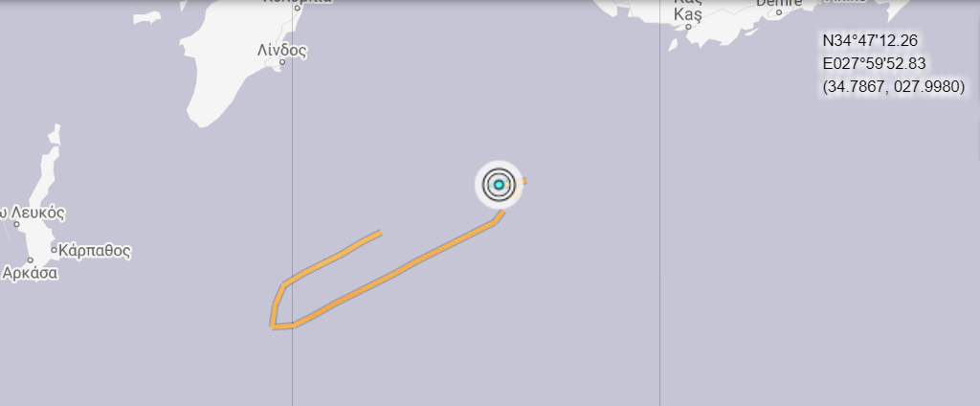Click the short orange heading stub beside the vessel
This screenshot has height=406, width=980.
[523, 181]
